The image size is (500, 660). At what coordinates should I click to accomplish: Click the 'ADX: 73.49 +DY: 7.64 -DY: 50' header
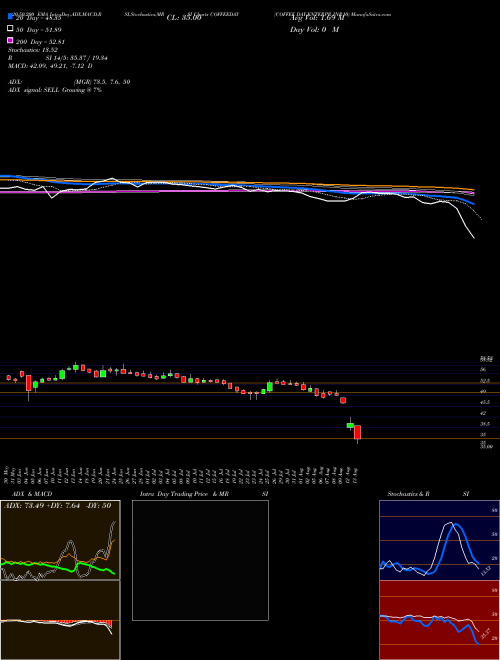[58, 506]
